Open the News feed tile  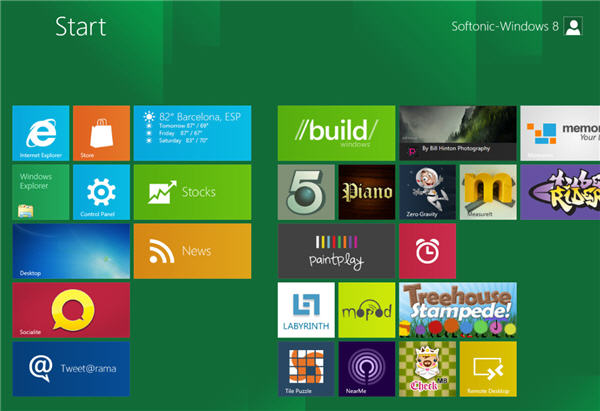tap(192, 251)
